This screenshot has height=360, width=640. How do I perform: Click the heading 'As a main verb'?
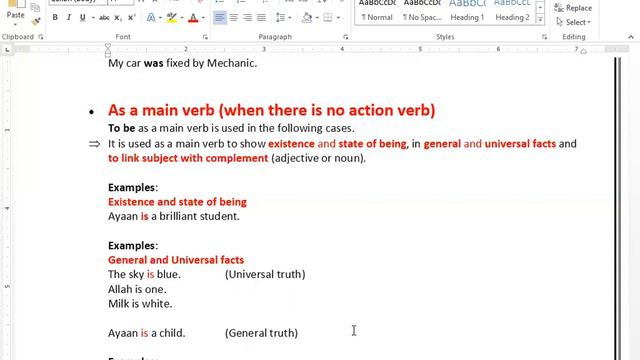tap(161, 110)
